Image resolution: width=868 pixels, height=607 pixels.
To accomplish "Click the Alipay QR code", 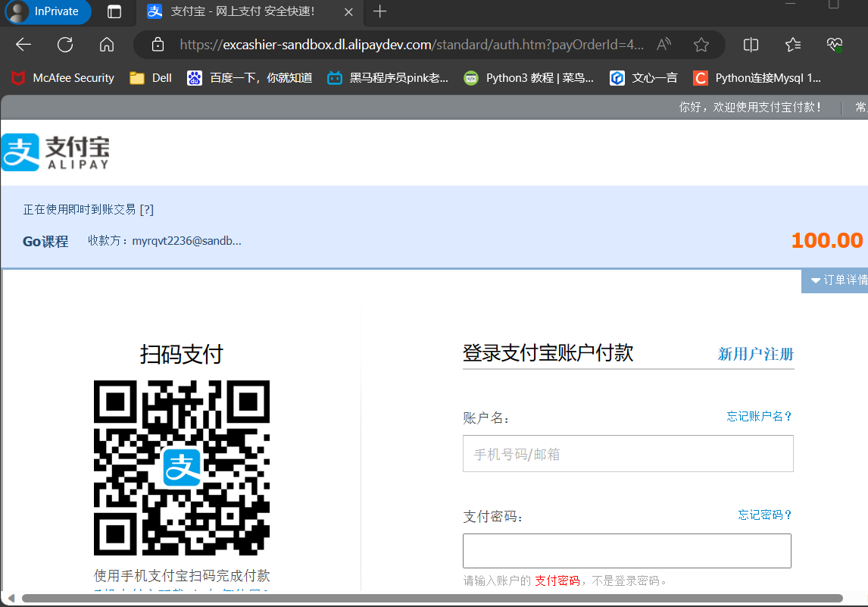I will click(x=182, y=468).
